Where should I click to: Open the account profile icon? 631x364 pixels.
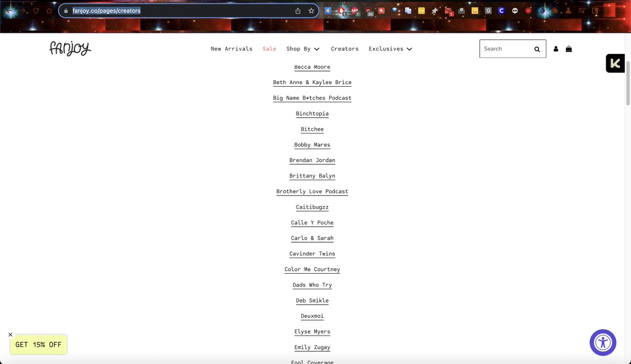tap(556, 49)
